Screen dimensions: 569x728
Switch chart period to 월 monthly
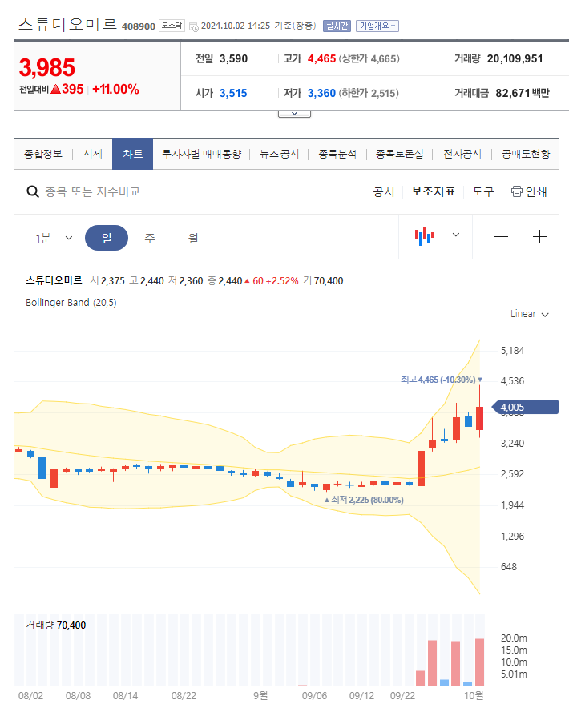pyautogui.click(x=193, y=235)
